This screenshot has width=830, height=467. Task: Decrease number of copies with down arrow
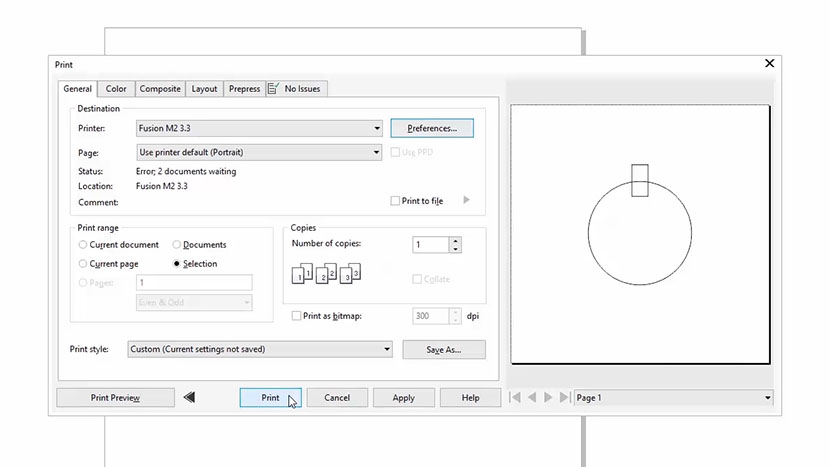[x=455, y=249]
